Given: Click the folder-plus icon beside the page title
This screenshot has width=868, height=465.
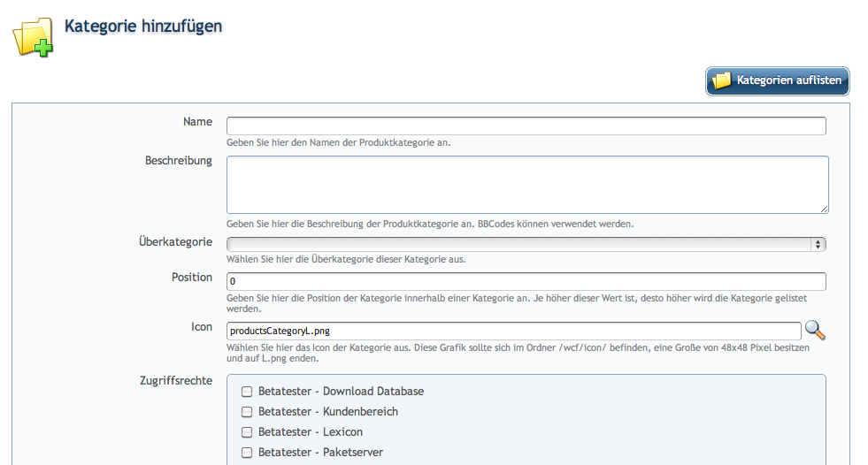Looking at the screenshot, I should tap(32, 37).
